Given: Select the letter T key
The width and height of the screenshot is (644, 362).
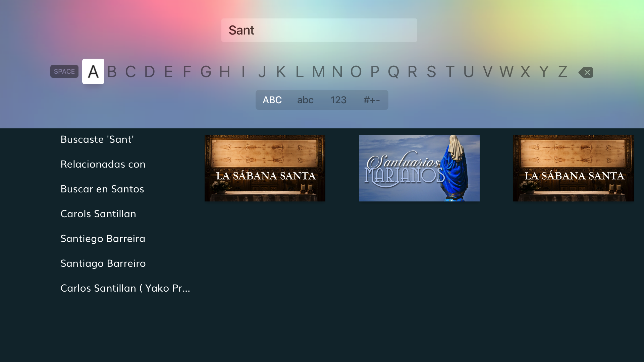Looking at the screenshot, I should coord(450,71).
